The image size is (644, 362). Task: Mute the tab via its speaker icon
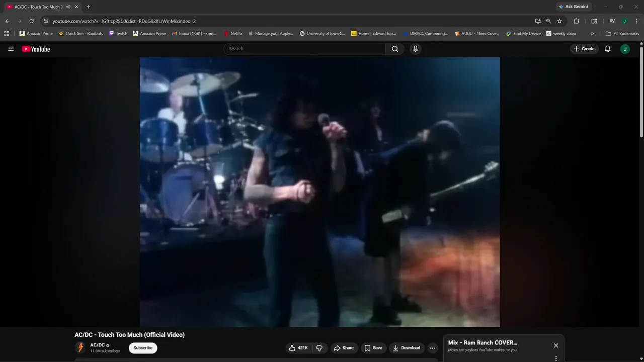(68, 7)
